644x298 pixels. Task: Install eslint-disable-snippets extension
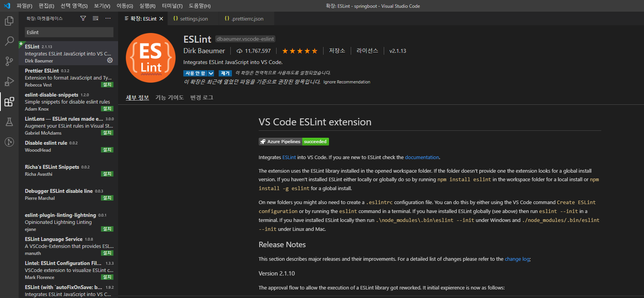tap(107, 109)
